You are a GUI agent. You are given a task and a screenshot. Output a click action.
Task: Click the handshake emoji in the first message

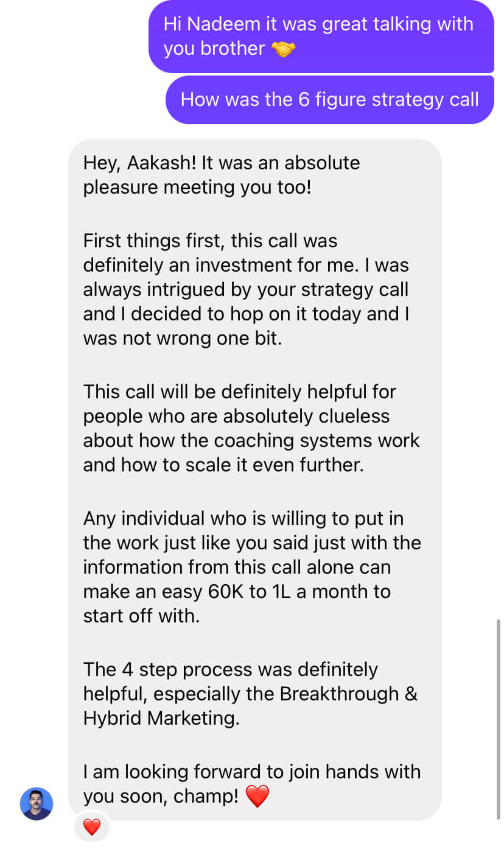pos(283,49)
